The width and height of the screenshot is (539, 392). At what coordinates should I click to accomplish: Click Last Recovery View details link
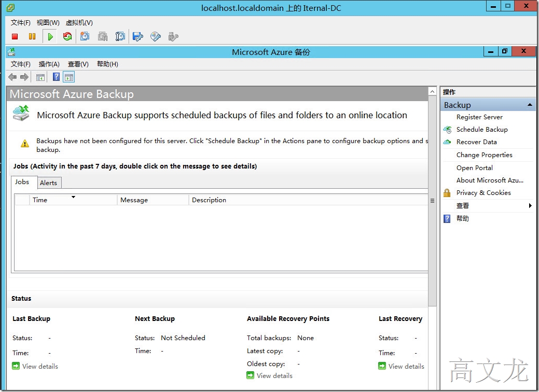406,366
